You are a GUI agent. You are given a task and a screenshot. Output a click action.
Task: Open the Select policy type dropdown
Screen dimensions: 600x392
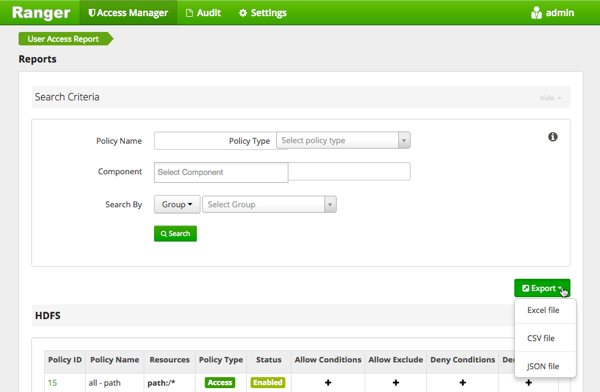pyautogui.click(x=343, y=140)
